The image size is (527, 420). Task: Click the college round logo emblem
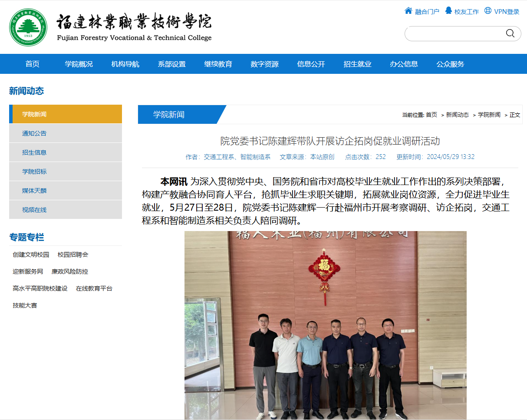coord(29,27)
